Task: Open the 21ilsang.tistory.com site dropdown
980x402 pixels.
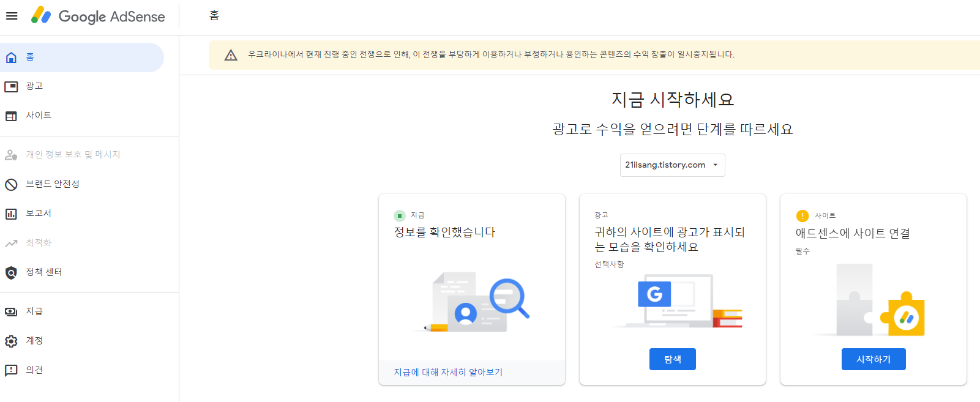Action: click(x=672, y=165)
